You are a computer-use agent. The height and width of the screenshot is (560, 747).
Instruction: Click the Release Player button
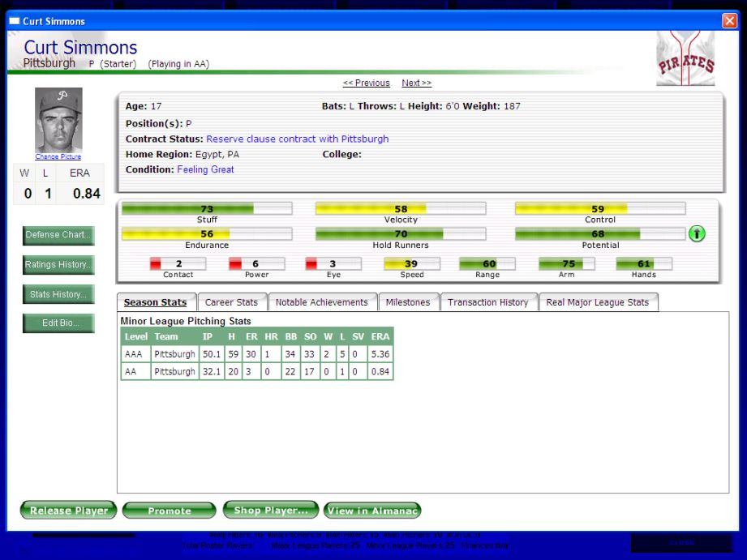pyautogui.click(x=69, y=511)
